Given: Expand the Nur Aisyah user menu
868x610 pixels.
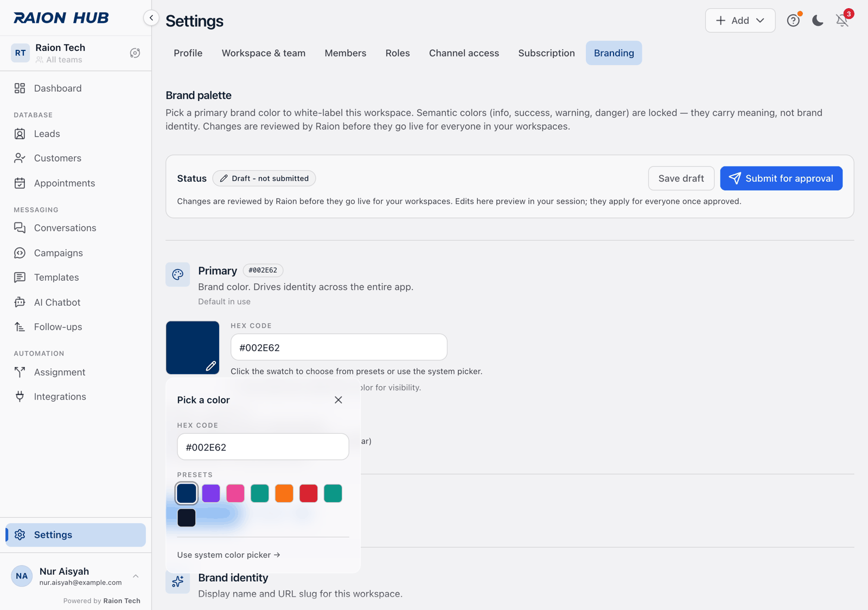Looking at the screenshot, I should pyautogui.click(x=75, y=576).
